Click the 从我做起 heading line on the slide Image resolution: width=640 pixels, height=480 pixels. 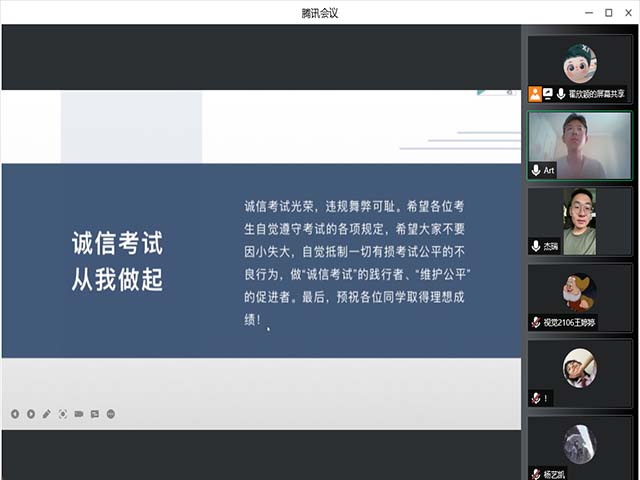point(118,280)
